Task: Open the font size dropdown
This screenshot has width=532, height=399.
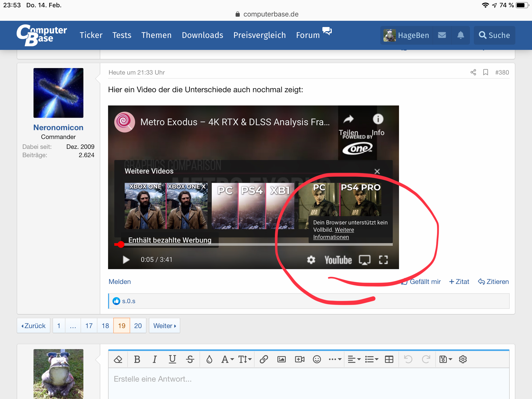Action: pyautogui.click(x=245, y=359)
